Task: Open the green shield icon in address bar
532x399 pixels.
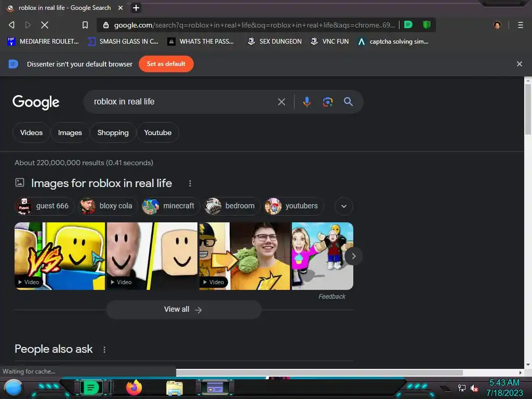Action: tap(427, 25)
